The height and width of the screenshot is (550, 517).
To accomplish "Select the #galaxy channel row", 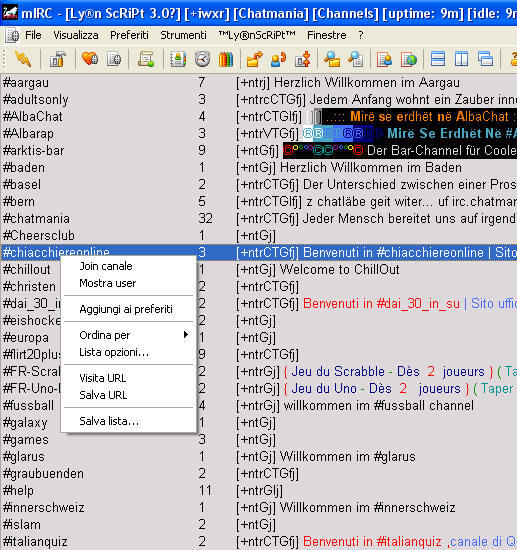I will 258,423.
